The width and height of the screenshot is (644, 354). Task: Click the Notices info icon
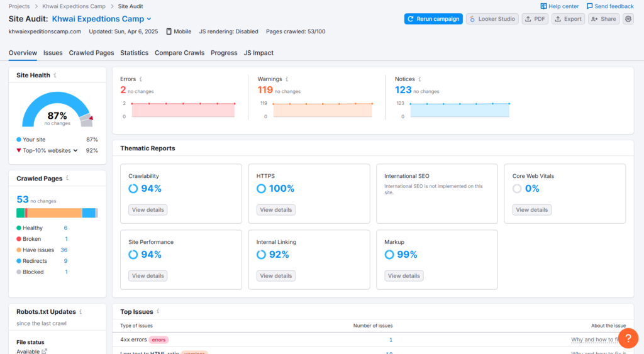pos(419,79)
